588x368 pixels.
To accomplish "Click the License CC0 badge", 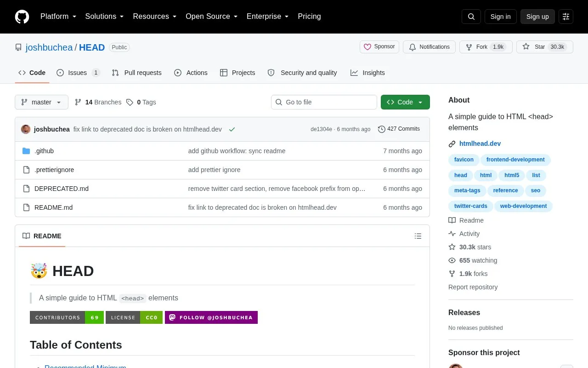I will 134,317.
